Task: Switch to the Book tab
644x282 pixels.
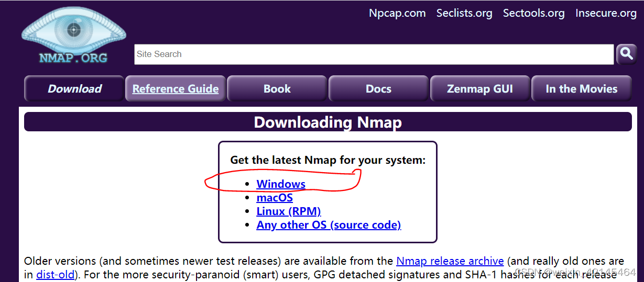Action: 277,88
